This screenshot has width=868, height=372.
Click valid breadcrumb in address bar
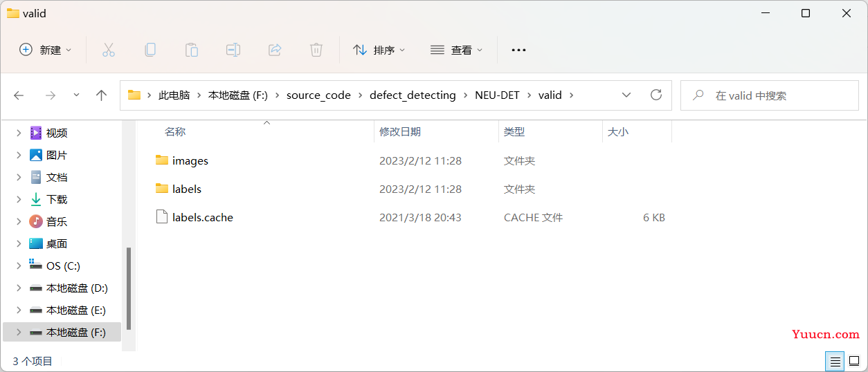pyautogui.click(x=550, y=95)
